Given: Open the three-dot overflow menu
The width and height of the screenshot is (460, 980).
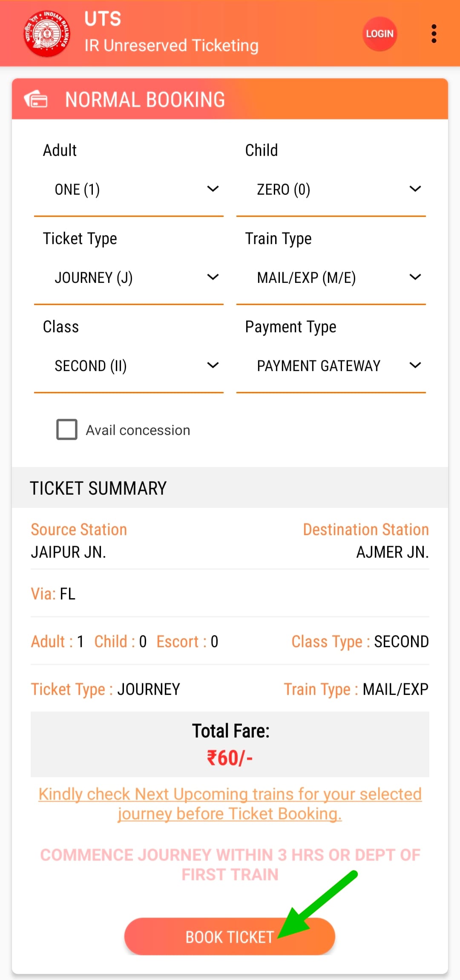Looking at the screenshot, I should [434, 34].
